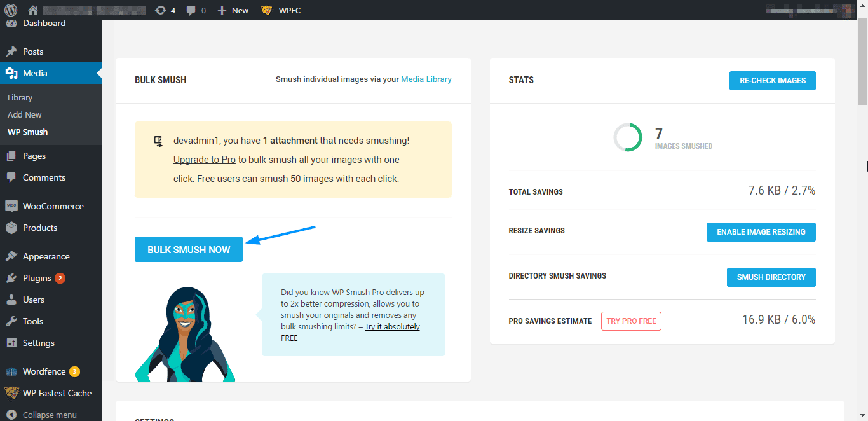
Task: Click the WPFC text in admin bar
Action: [x=290, y=10]
